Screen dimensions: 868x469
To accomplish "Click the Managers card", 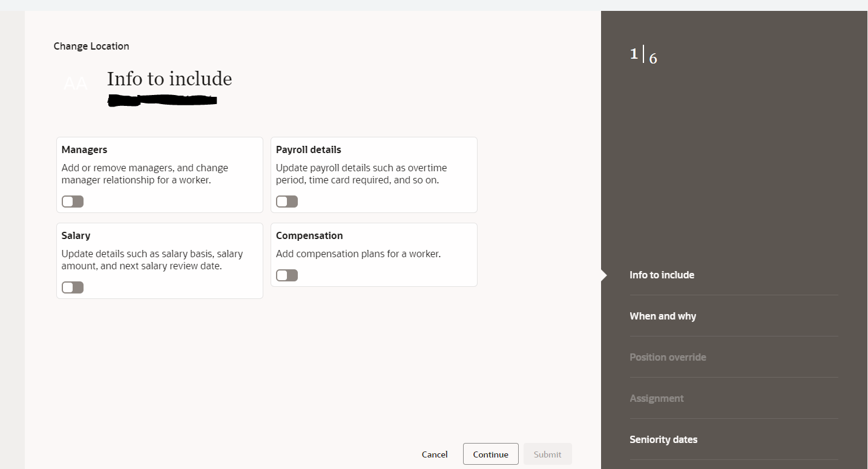I will point(159,175).
